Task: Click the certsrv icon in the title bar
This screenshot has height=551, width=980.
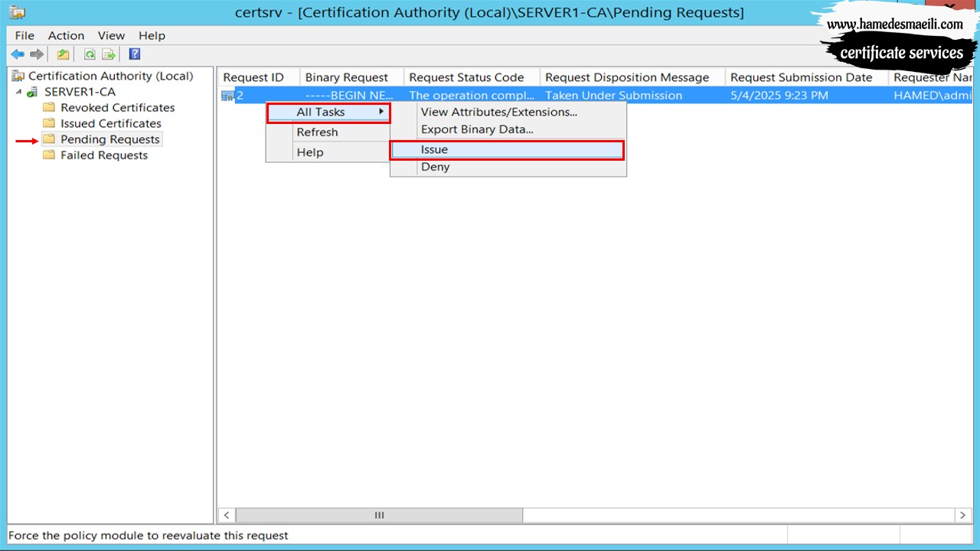Action: point(17,12)
